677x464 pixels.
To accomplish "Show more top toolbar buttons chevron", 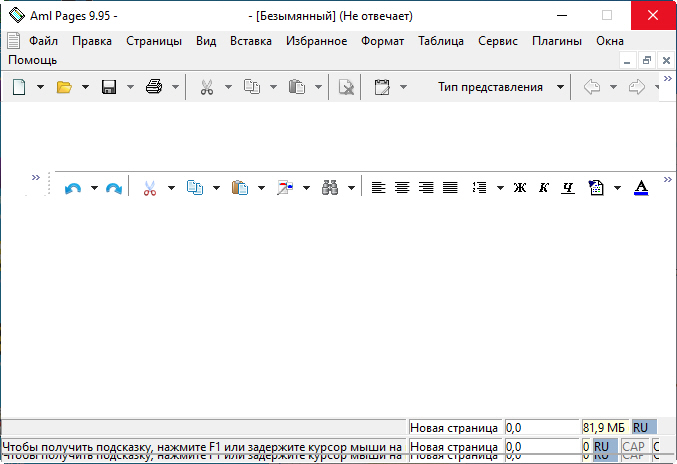I will [x=668, y=79].
